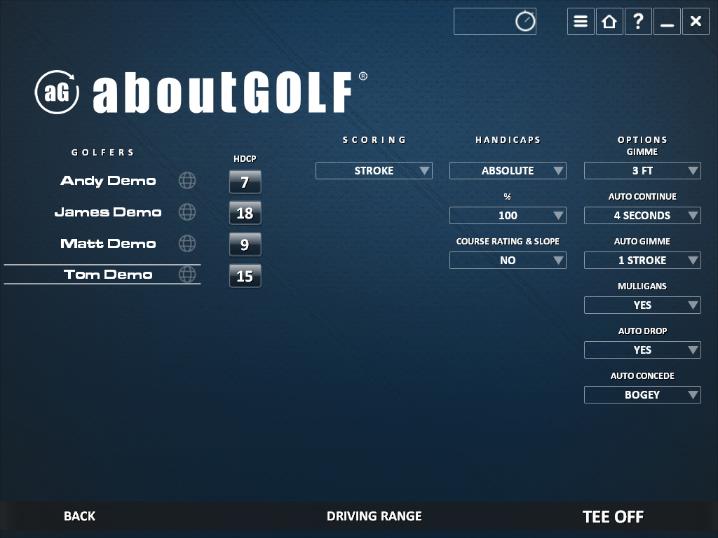Image resolution: width=718 pixels, height=538 pixels.
Task: Open help question mark icon
Action: tap(638, 22)
